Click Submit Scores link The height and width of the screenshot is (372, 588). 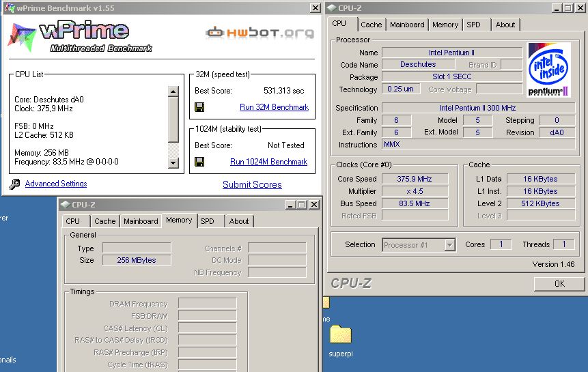coord(252,184)
